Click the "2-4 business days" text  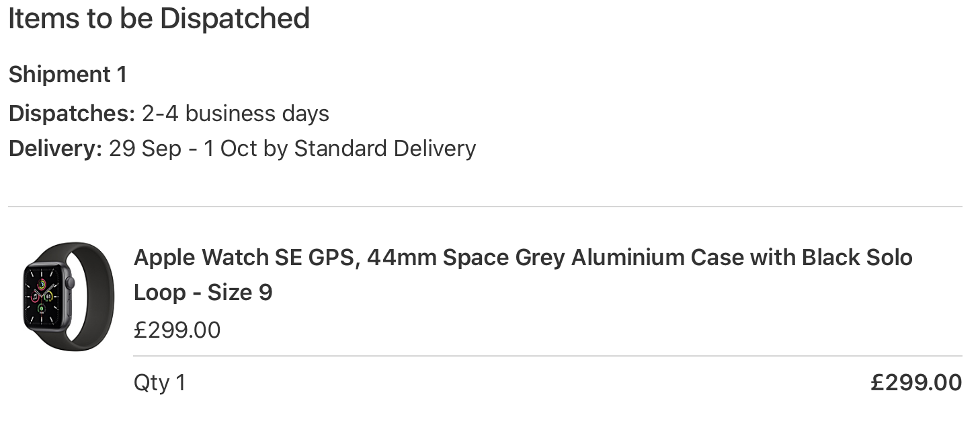(235, 113)
